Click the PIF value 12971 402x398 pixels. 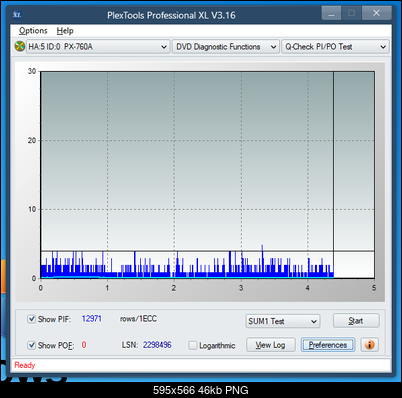pyautogui.click(x=92, y=319)
